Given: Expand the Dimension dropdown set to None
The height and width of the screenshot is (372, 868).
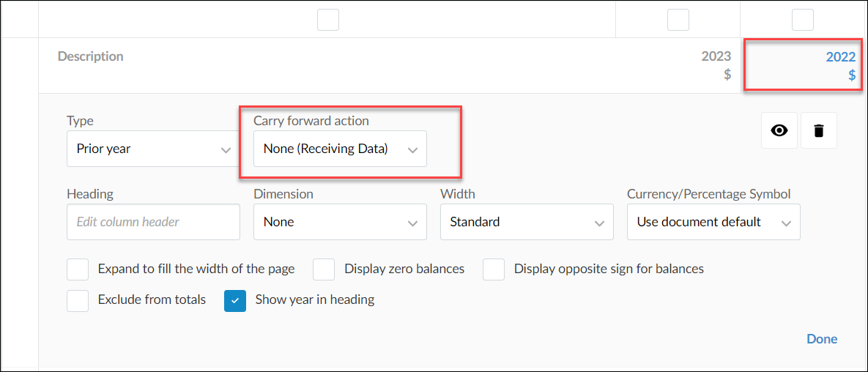Looking at the screenshot, I should [340, 222].
